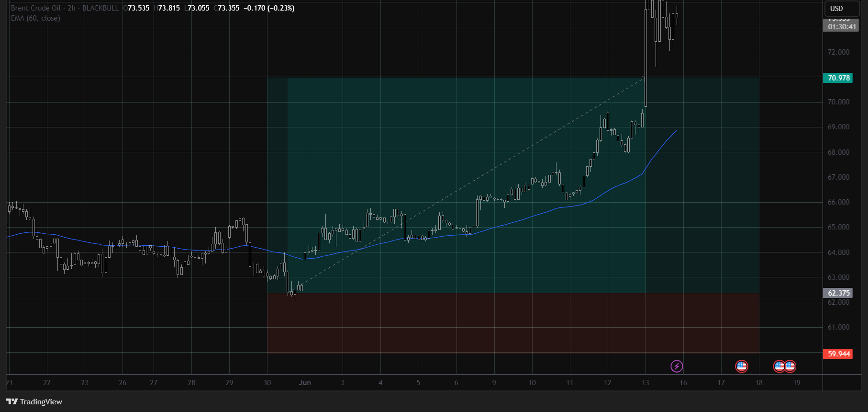Click the 2h interval in the chart title
The image size is (868, 412).
pyautogui.click(x=71, y=8)
